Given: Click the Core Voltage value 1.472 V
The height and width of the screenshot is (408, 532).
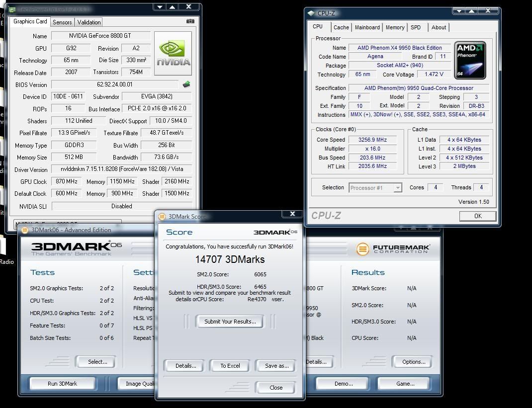Looking at the screenshot, I should [434, 74].
